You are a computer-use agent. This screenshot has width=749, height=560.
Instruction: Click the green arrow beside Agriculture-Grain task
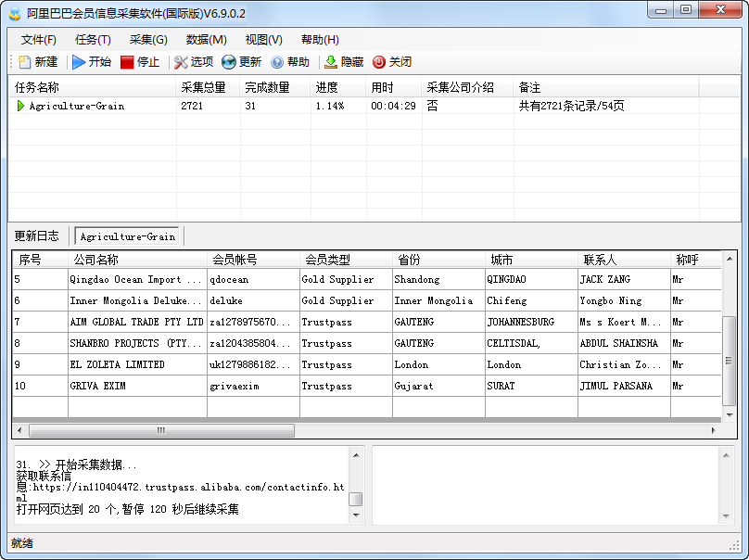click(x=20, y=106)
